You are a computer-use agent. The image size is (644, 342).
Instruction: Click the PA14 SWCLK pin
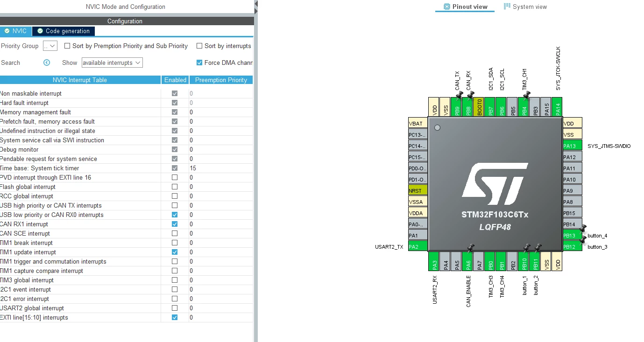[558, 107]
